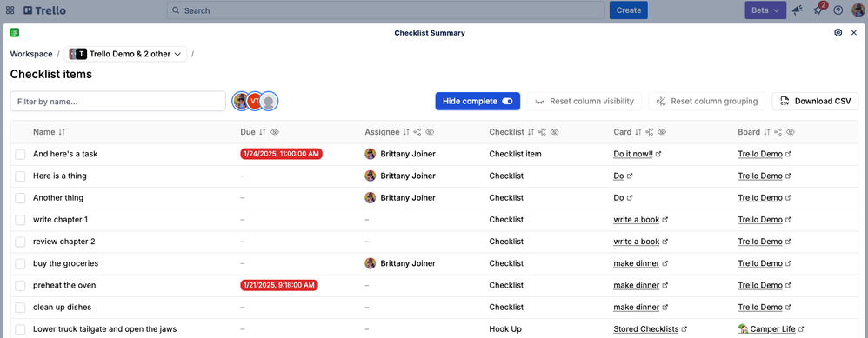Reset column grouping
The height and width of the screenshot is (338, 868).
click(706, 102)
